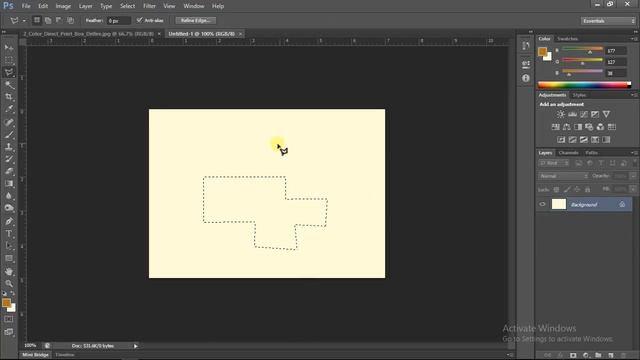Click the Subtract from selection icon

[59, 20]
